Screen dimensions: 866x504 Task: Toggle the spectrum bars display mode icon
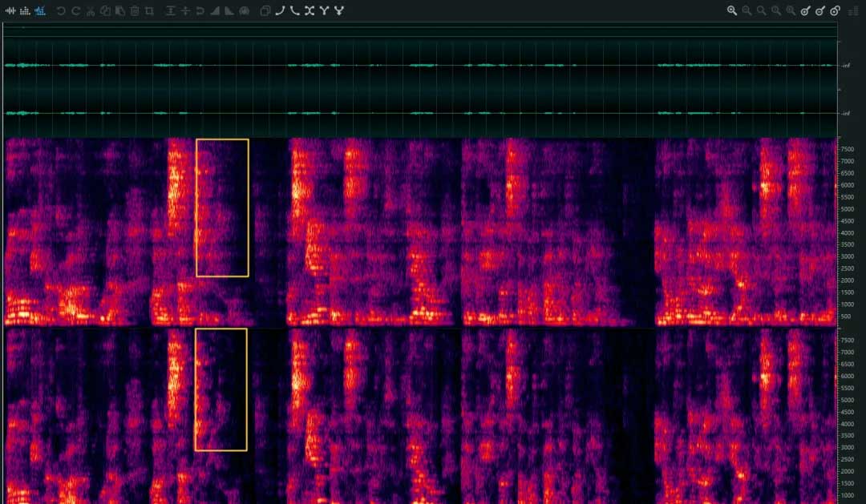25,11
